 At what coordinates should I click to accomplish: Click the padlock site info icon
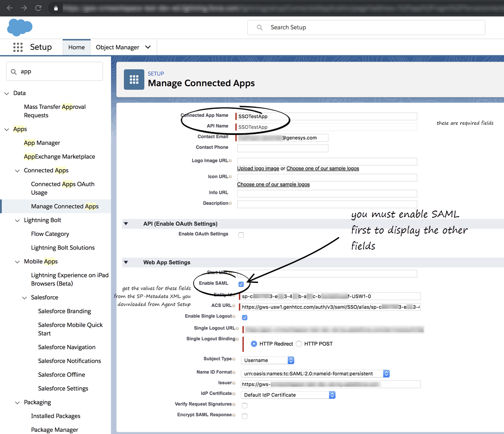[56, 8]
